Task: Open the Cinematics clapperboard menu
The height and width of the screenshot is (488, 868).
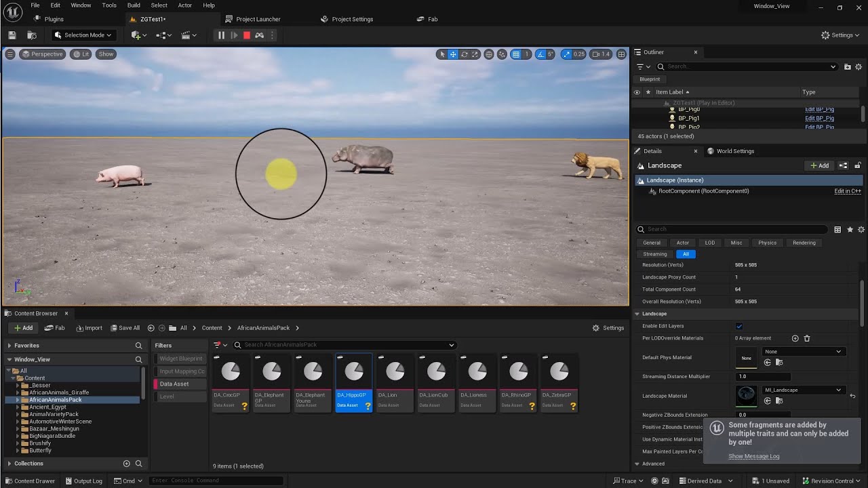Action: (x=188, y=35)
